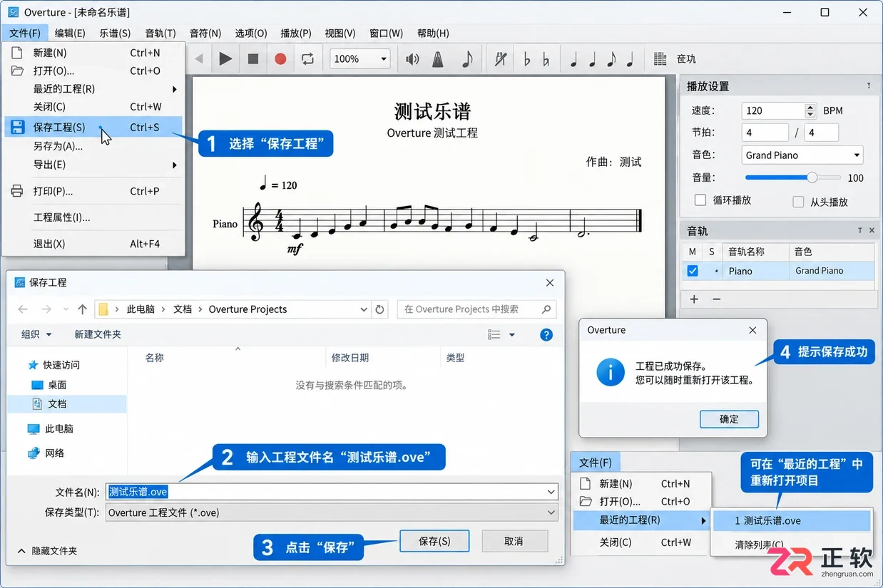This screenshot has height=588, width=883.
Task: Select the flat accidental icon
Action: pyautogui.click(x=527, y=59)
